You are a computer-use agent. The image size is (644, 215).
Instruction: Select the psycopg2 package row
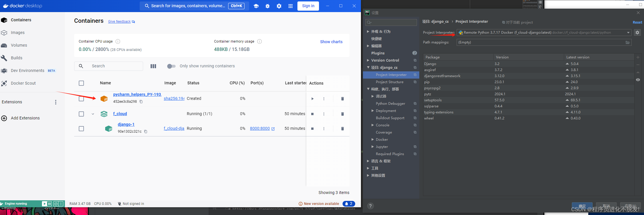(x=528, y=88)
